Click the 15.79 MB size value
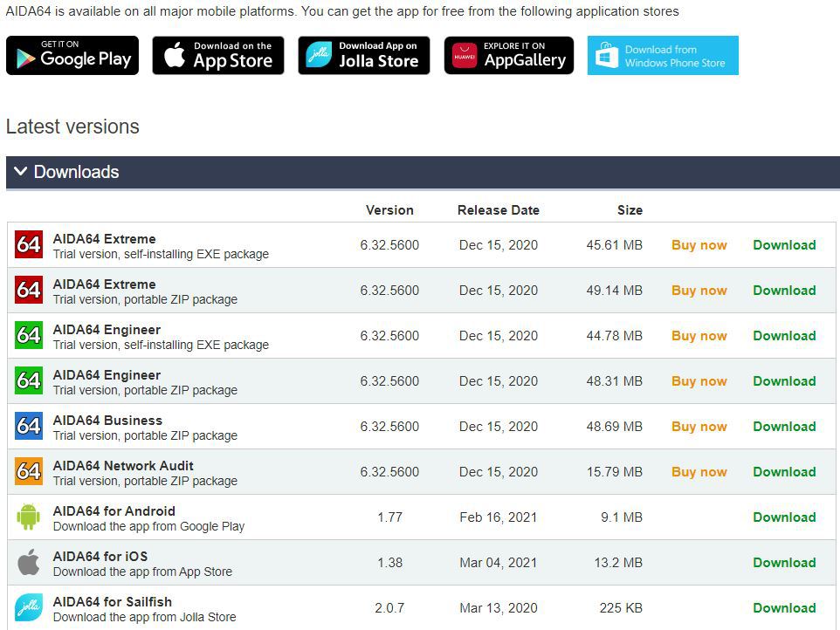Screen dimensions: 840x630 [614, 472]
